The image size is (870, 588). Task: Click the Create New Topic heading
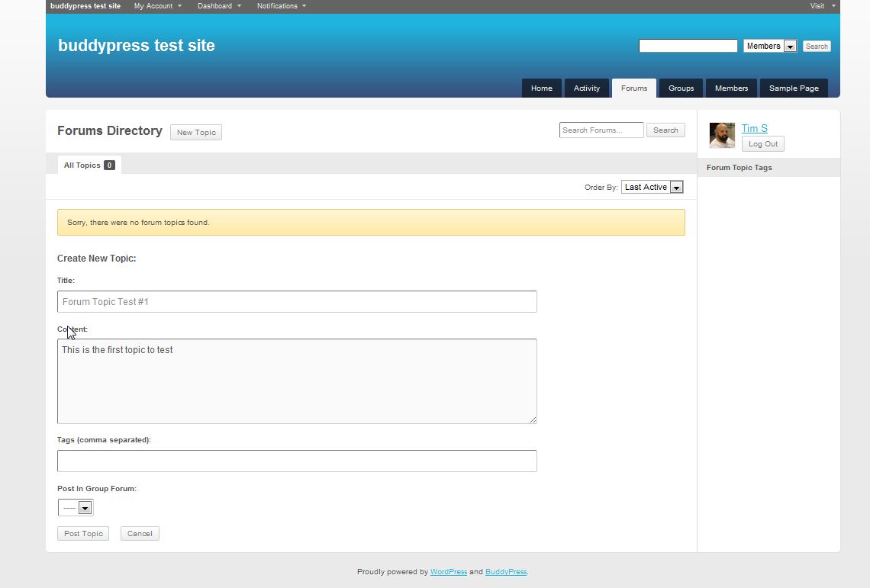[x=97, y=259]
